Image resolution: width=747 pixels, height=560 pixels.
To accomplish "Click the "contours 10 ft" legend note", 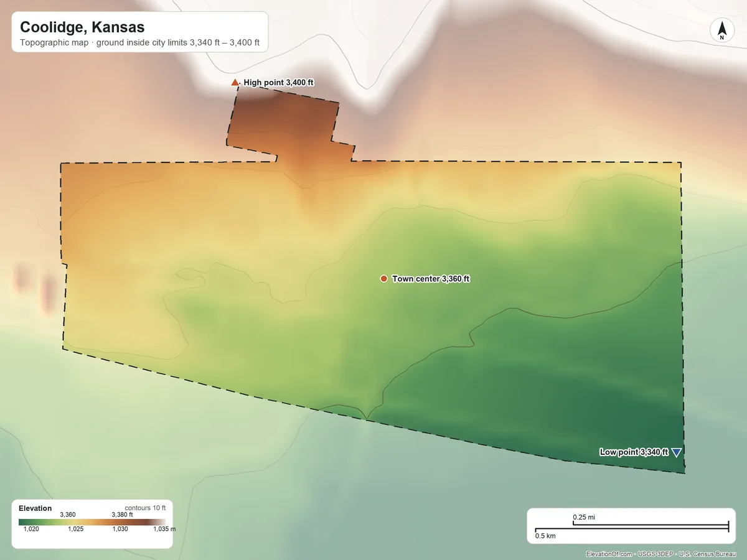I will pyautogui.click(x=145, y=508).
